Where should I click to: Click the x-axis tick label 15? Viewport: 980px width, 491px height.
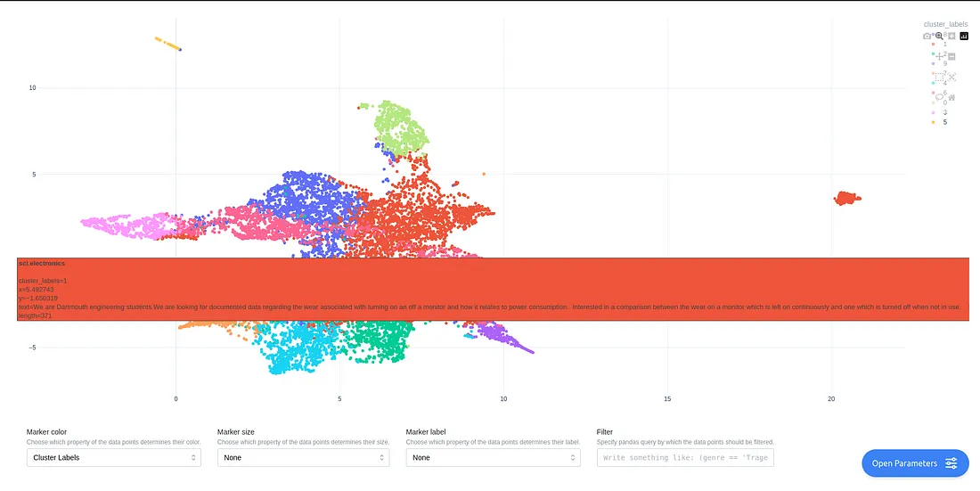667,399
